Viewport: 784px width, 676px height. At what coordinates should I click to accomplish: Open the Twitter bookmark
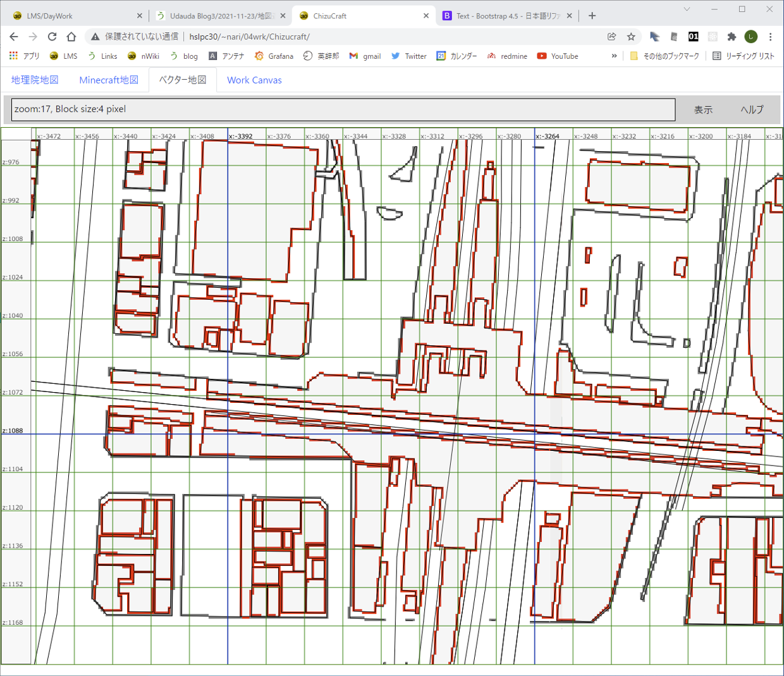tap(408, 56)
